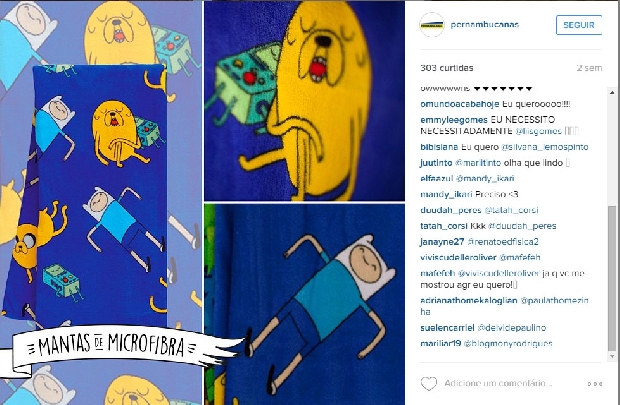Click the SEGUIR follow button
Screen dimensions: 620x405
[x=579, y=25]
